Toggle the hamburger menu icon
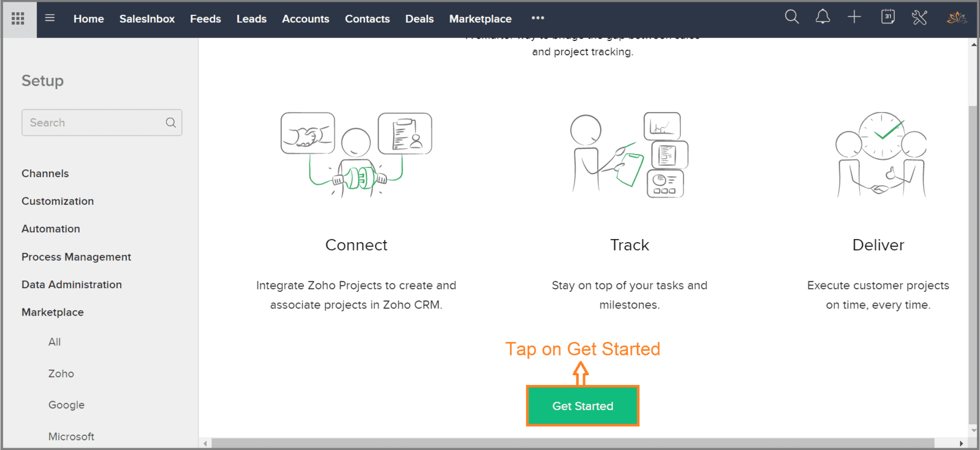This screenshot has height=450, width=980. (x=50, y=18)
